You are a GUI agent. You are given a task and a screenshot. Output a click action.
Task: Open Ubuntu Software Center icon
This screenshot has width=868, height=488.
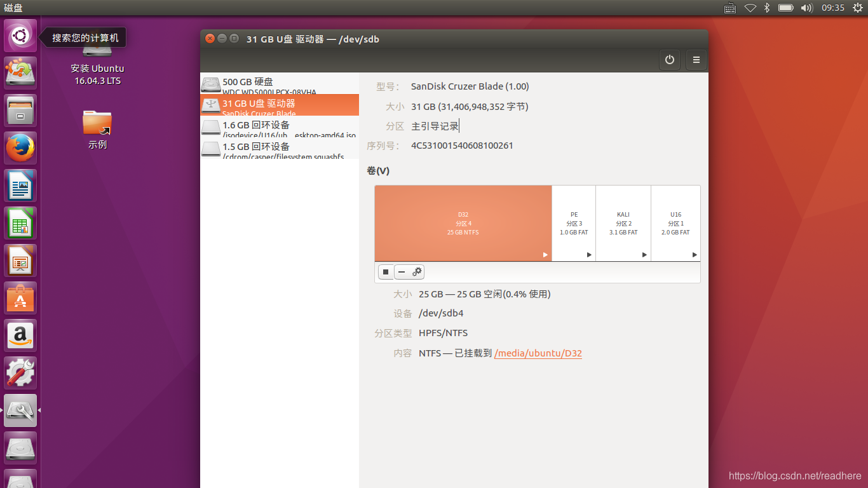pos(21,298)
